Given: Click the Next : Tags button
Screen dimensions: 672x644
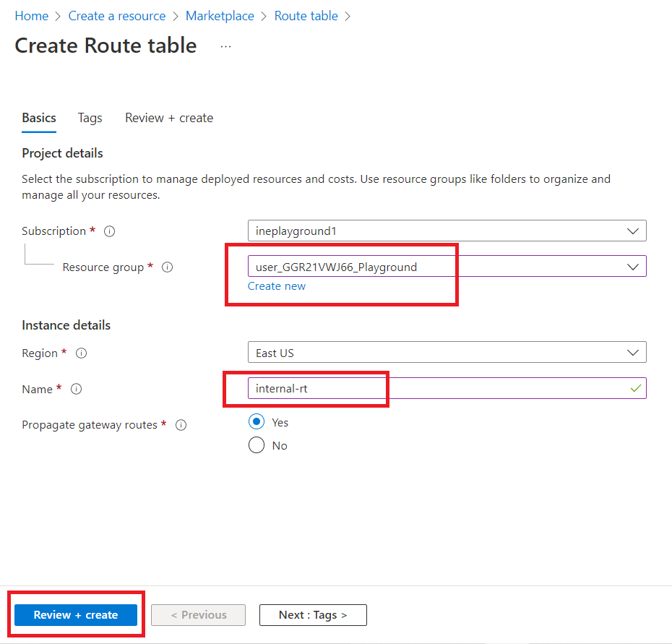Looking at the screenshot, I should (x=313, y=615).
